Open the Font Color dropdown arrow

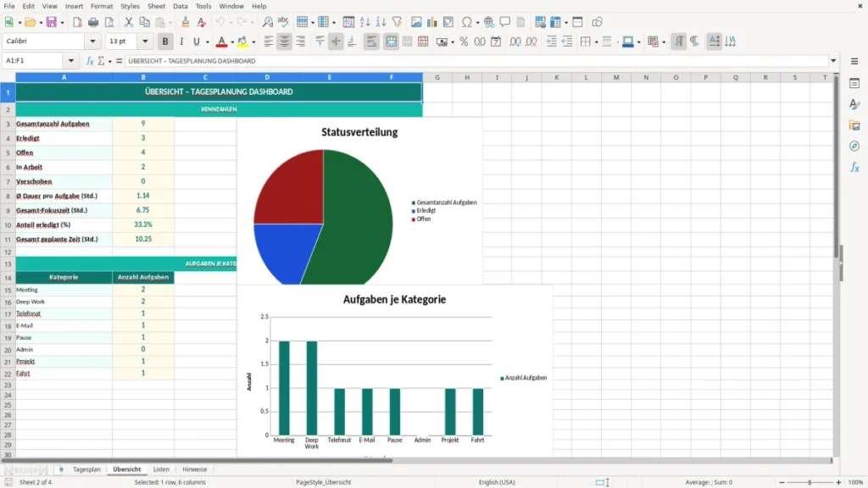click(232, 42)
